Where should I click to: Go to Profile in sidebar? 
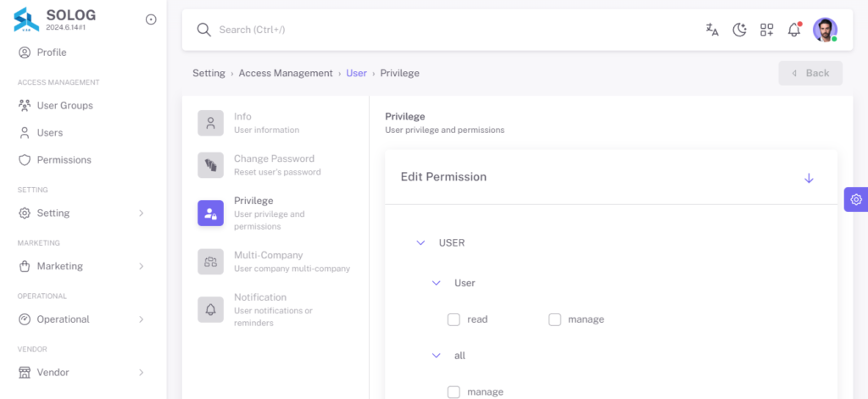pyautogui.click(x=83, y=53)
